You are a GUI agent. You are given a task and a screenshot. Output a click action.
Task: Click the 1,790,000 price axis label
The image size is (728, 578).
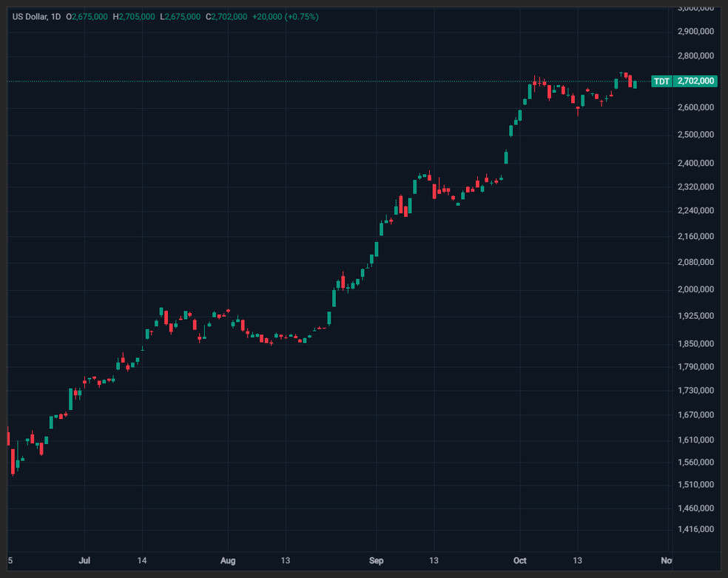tap(695, 367)
